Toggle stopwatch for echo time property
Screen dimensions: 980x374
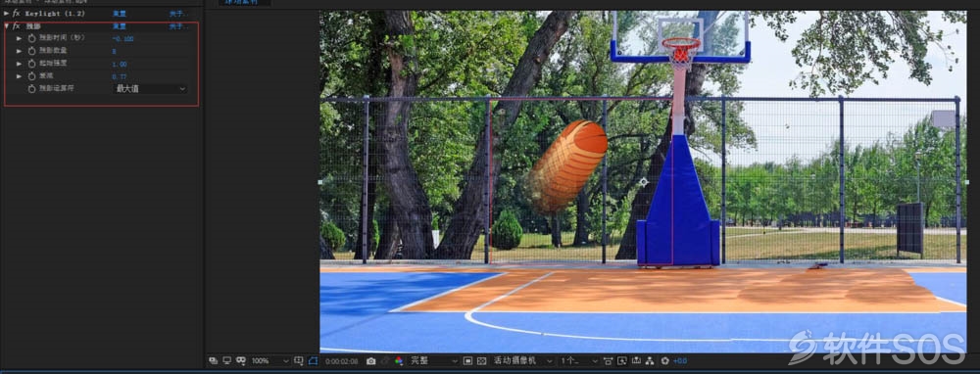32,39
